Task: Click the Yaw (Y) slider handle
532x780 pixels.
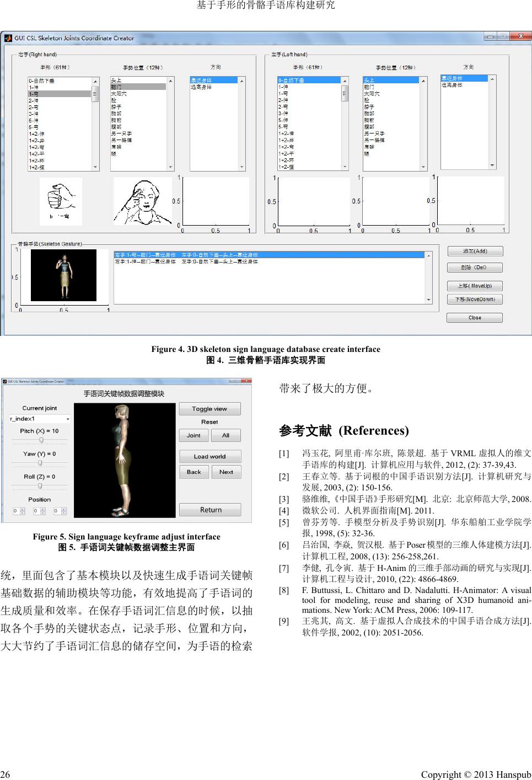Action: (40, 463)
